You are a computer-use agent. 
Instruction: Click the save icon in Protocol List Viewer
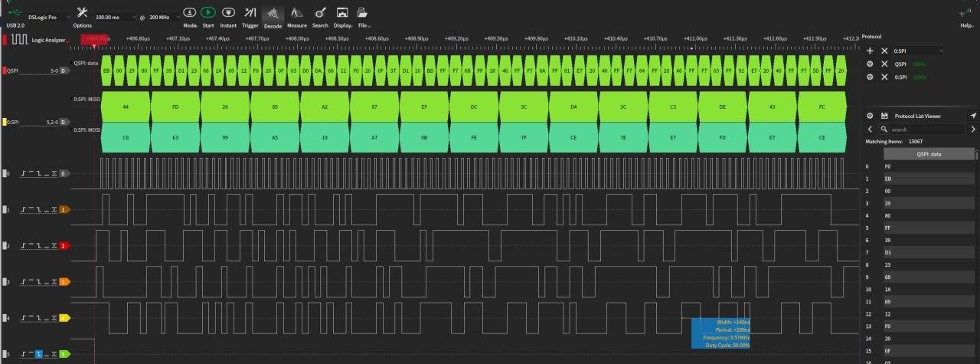884,116
